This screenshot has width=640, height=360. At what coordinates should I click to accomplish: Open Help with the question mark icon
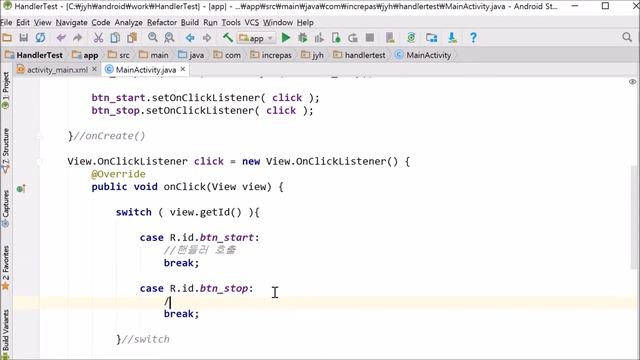pos(473,38)
